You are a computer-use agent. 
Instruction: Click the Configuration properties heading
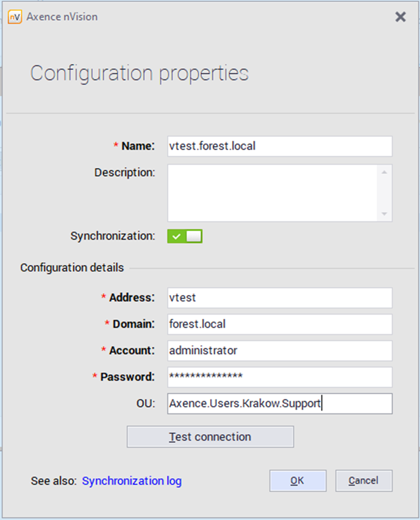(139, 73)
